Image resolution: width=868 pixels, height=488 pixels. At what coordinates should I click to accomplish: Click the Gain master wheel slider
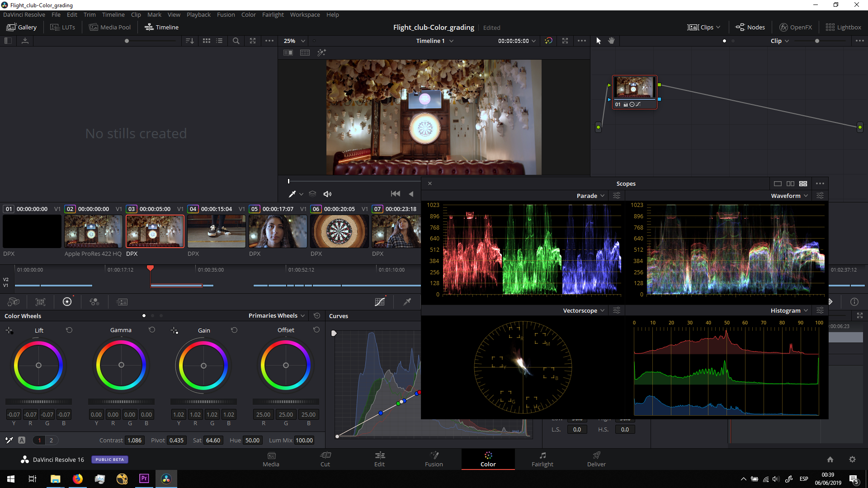click(x=203, y=402)
